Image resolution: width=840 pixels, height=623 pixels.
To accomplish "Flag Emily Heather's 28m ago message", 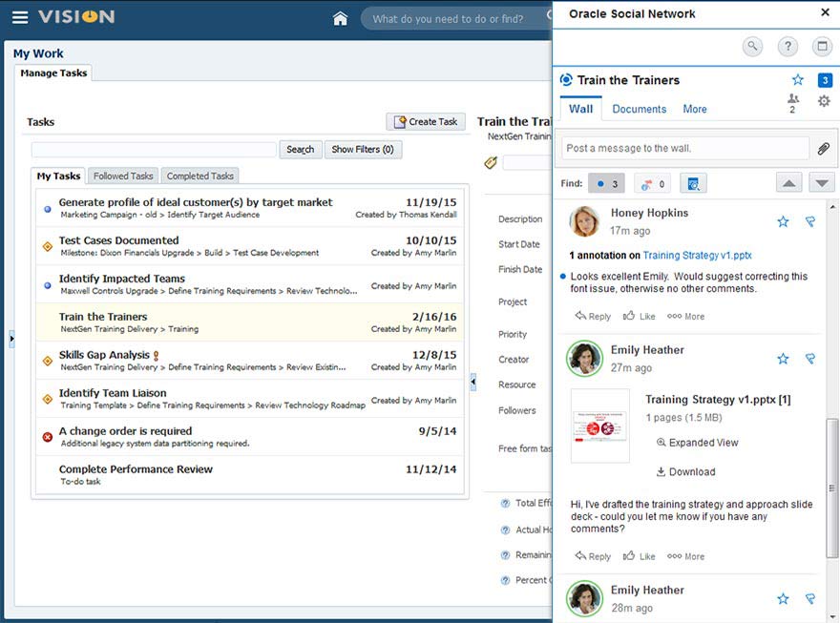I will tap(810, 598).
